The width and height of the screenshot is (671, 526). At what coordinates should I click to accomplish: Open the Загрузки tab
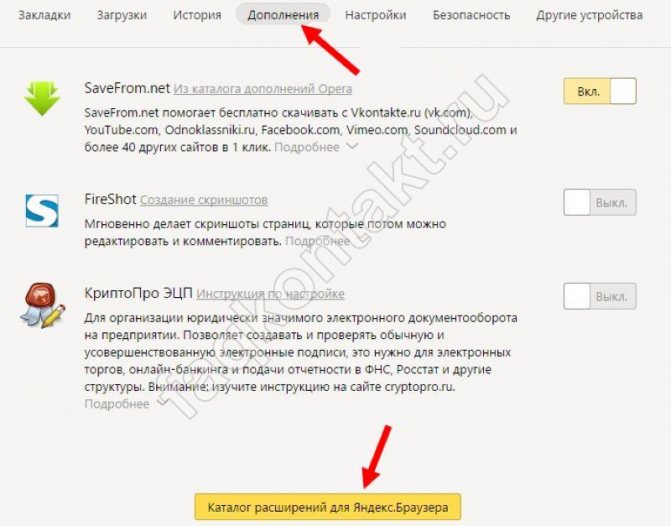tap(122, 15)
